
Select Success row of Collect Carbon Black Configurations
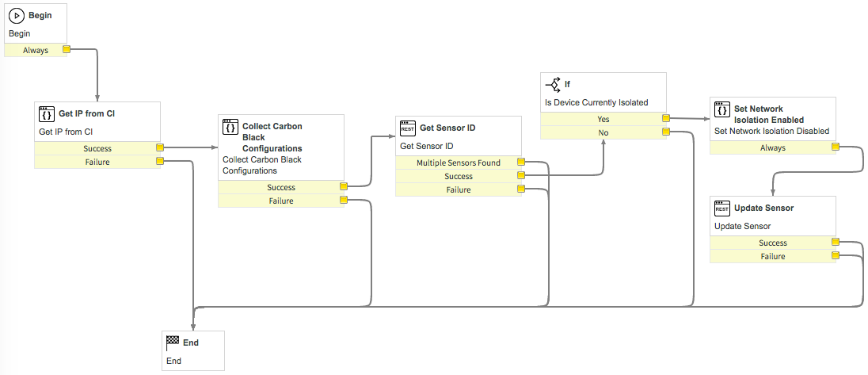pos(281,187)
